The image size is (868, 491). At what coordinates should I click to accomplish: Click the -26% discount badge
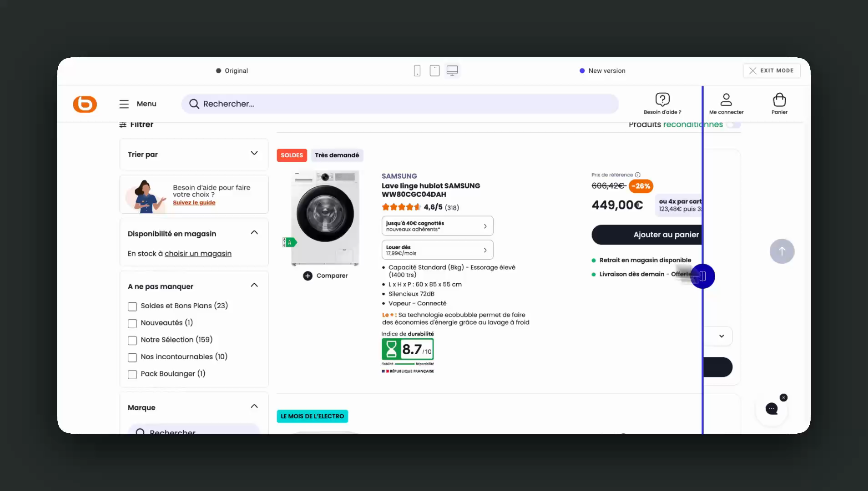click(641, 186)
